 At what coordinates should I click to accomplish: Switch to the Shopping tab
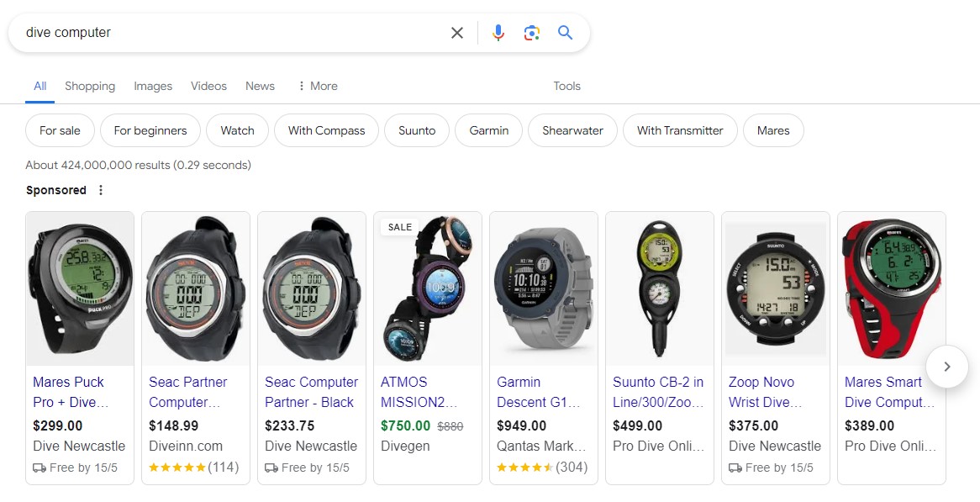[90, 87]
